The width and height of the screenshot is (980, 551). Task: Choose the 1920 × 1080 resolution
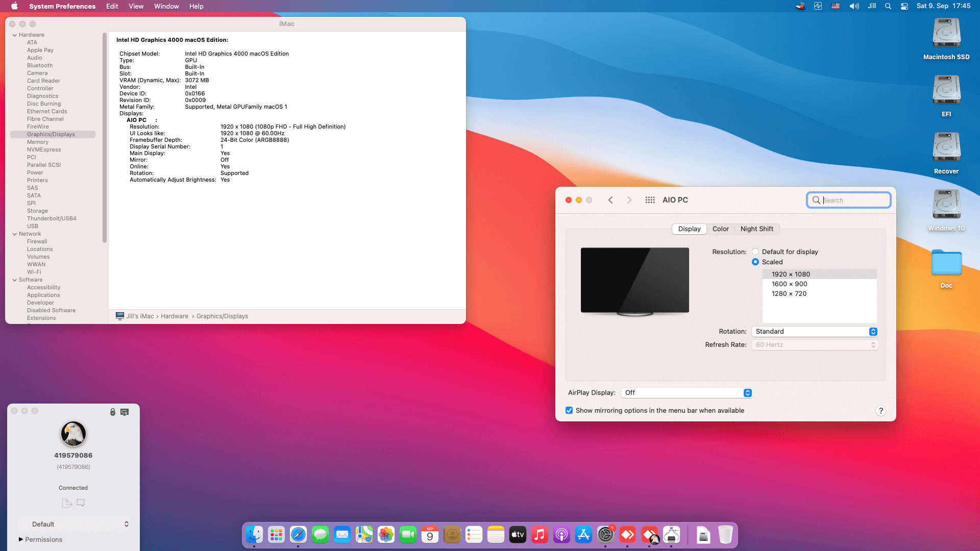coord(820,274)
